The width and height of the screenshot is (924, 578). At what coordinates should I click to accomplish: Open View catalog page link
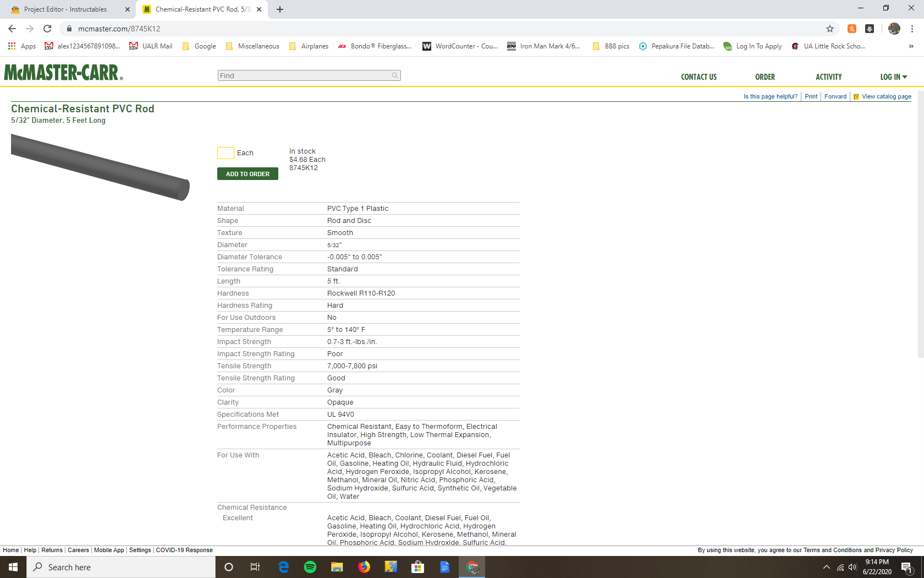pyautogui.click(x=882, y=96)
